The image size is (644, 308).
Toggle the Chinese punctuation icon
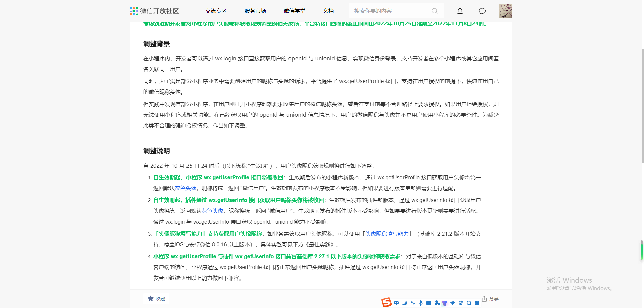coord(413,303)
